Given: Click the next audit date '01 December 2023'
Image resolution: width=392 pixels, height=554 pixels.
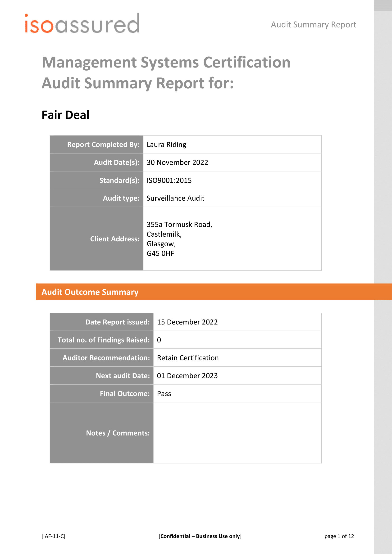Looking at the screenshot, I should [187, 376].
